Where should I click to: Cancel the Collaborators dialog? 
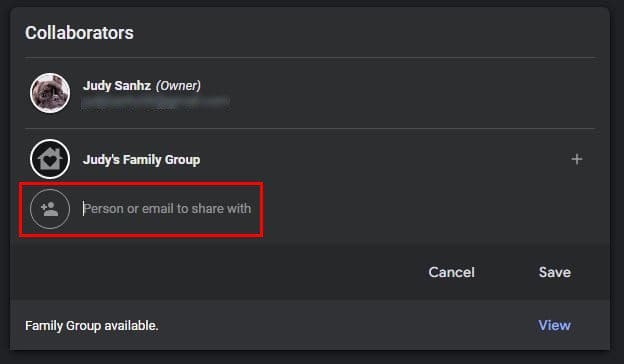451,273
